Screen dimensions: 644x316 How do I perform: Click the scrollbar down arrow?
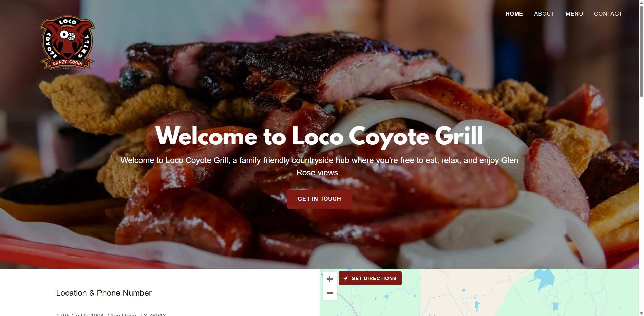point(641,313)
